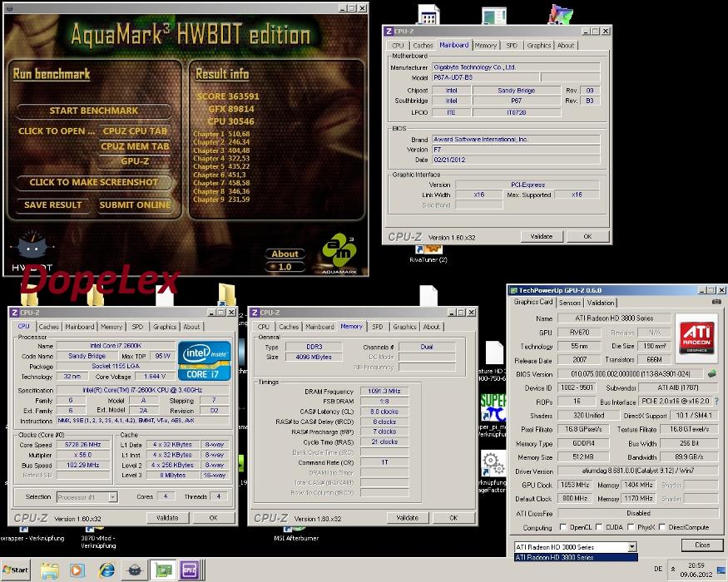Click the motherboard model P67A-UD7-B3 field
728x582 pixels.
[486, 77]
